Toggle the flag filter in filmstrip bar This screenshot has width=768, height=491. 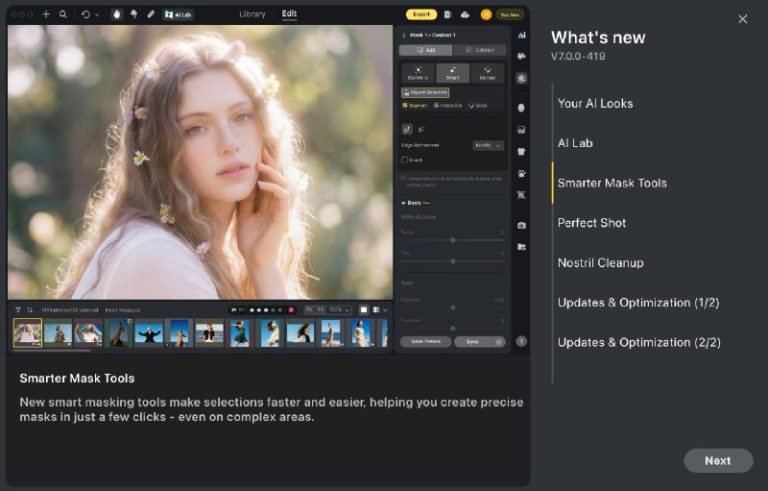tap(236, 310)
